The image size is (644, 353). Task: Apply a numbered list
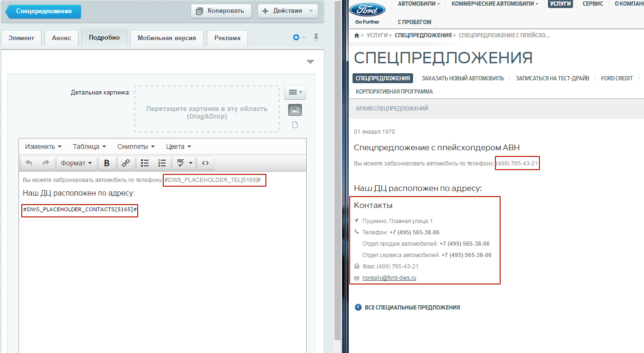pos(162,163)
